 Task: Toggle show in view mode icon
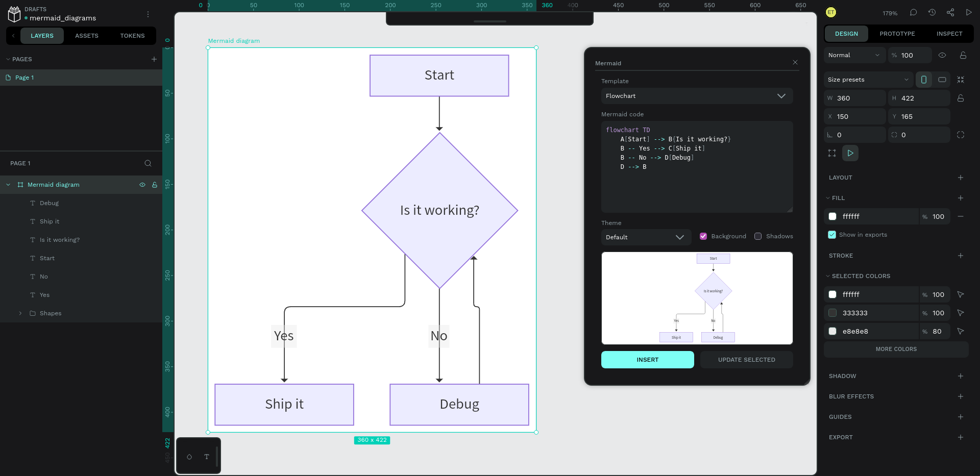coord(850,153)
